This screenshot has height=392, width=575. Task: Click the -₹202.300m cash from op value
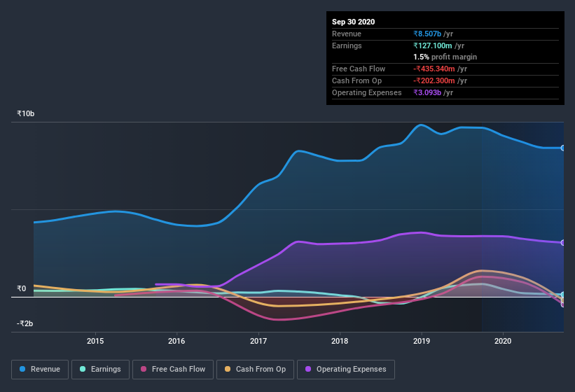434,80
